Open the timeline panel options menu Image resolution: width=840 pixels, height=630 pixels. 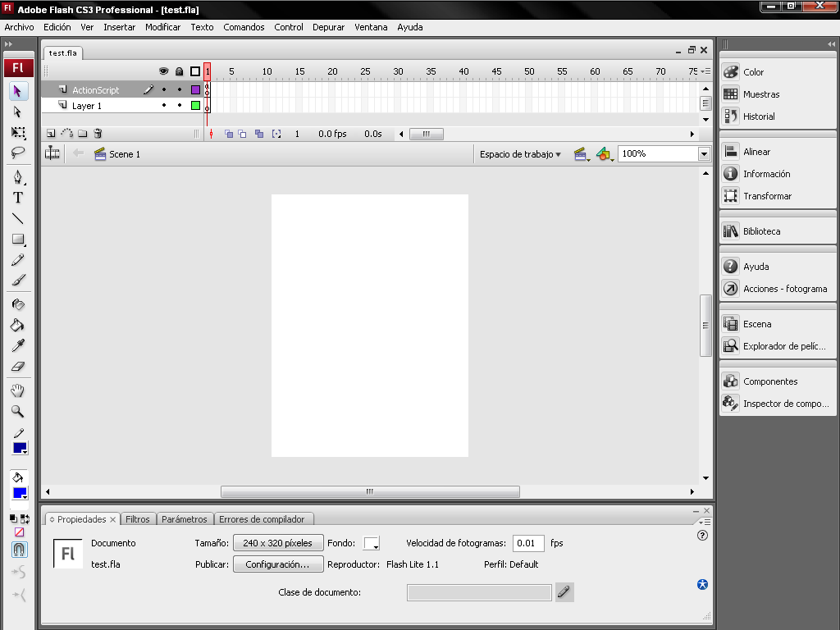pos(705,71)
